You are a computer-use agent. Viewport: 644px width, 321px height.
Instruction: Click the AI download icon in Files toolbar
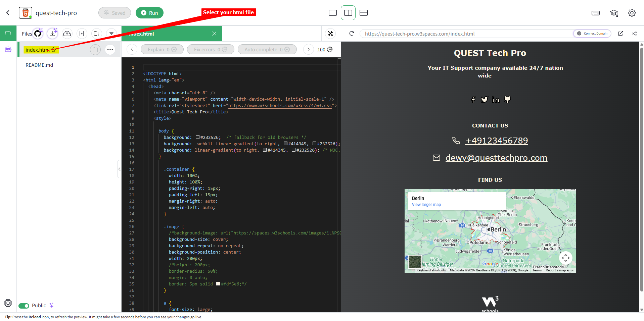tap(52, 33)
